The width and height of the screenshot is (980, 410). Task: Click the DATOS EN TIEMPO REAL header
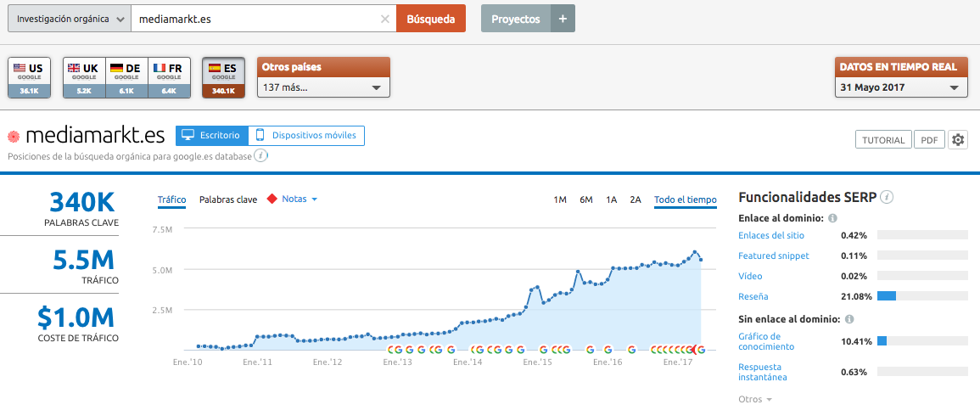click(899, 67)
